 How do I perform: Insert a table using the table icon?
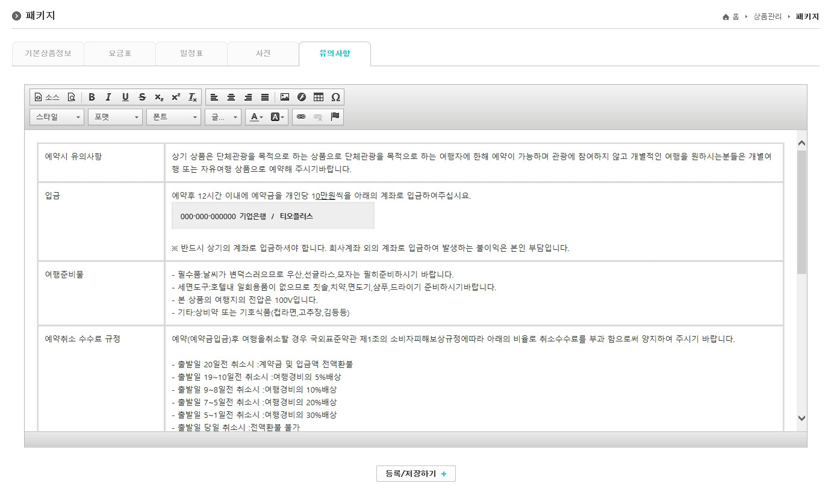(x=318, y=97)
